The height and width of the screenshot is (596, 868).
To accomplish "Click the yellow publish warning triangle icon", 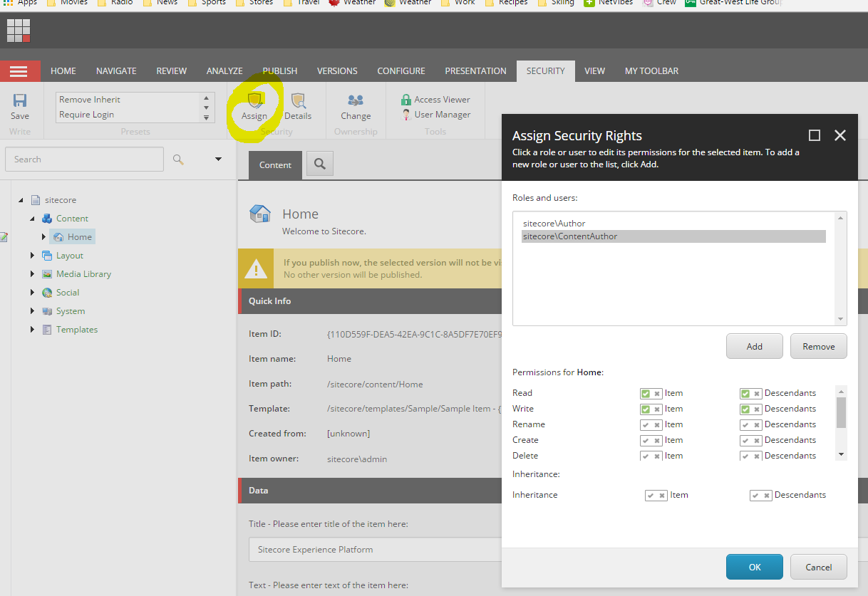I will coord(256,269).
